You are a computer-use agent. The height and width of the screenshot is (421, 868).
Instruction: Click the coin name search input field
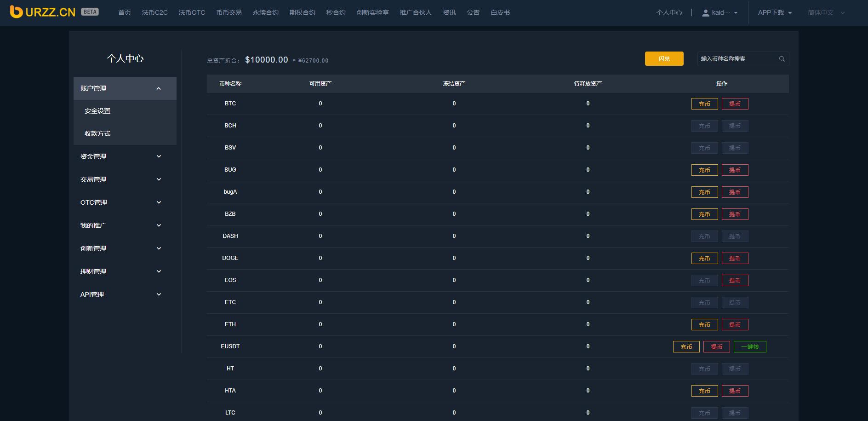click(737, 59)
